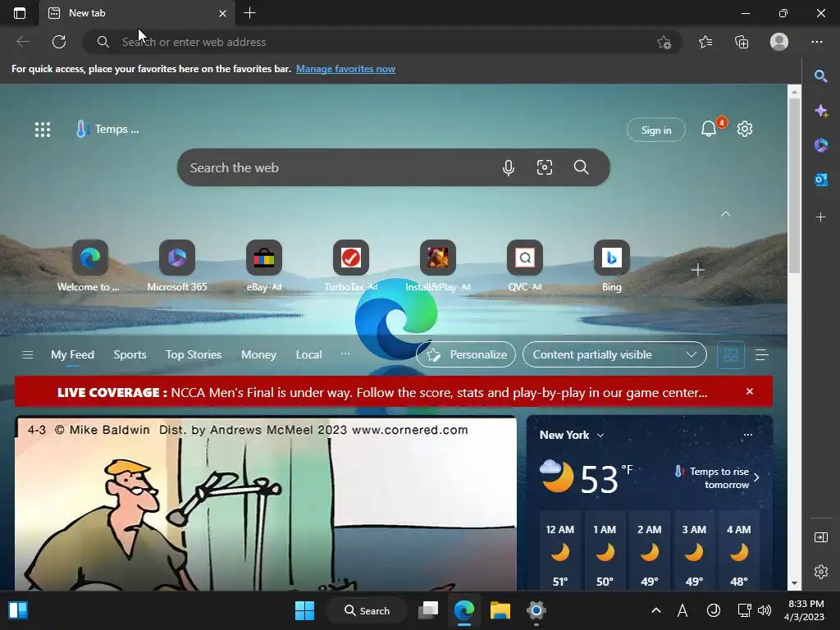Open the TurboTax quick link tile
Screen dimensions: 840x630
click(351, 267)
